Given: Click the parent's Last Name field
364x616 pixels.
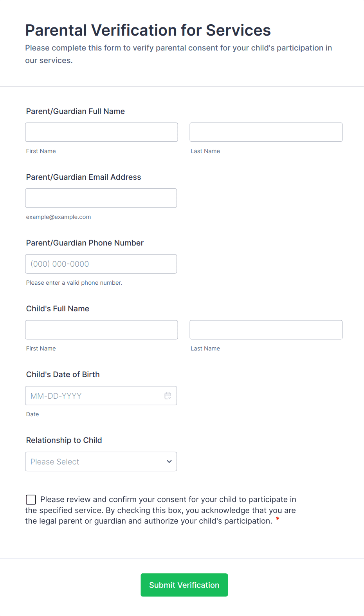Looking at the screenshot, I should click(266, 132).
